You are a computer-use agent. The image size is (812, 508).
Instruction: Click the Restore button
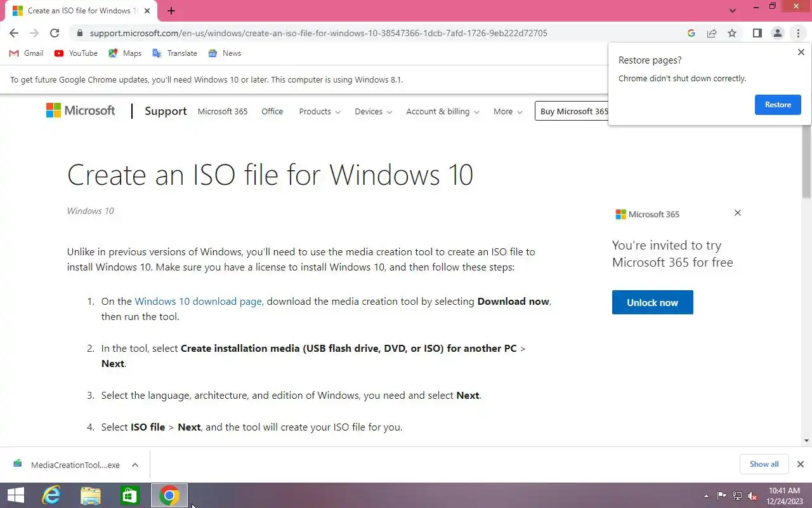coord(778,105)
